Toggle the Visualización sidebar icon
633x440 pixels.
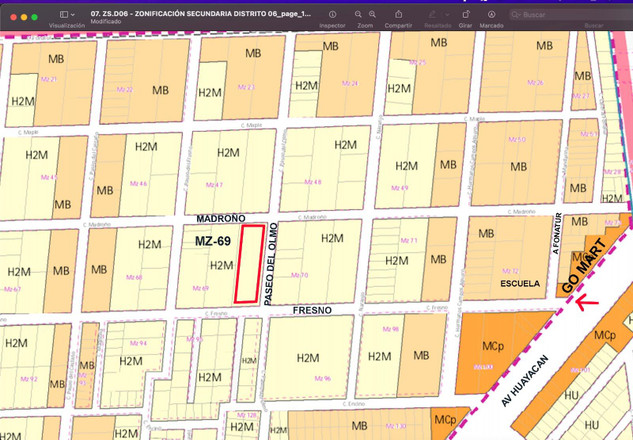[63, 15]
